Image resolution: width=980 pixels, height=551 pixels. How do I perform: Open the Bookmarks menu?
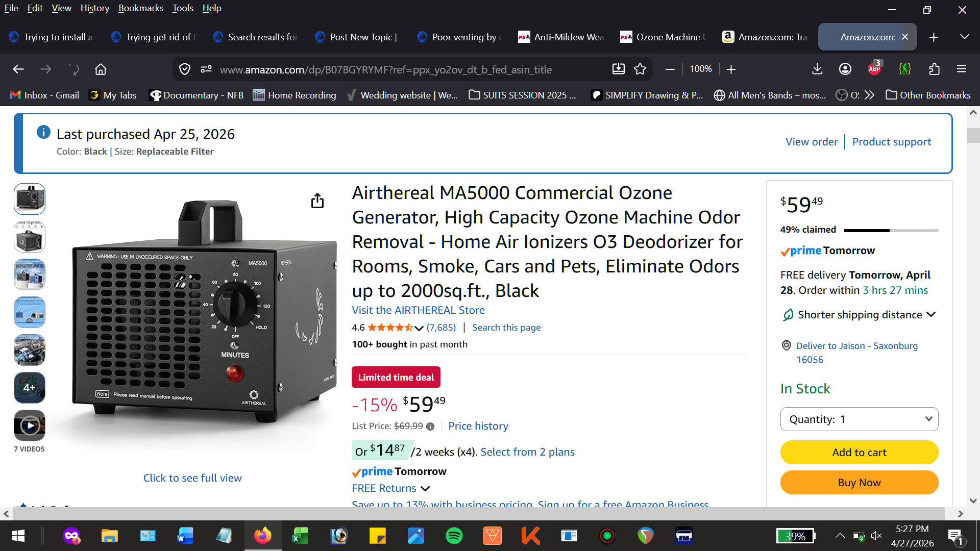[x=141, y=8]
